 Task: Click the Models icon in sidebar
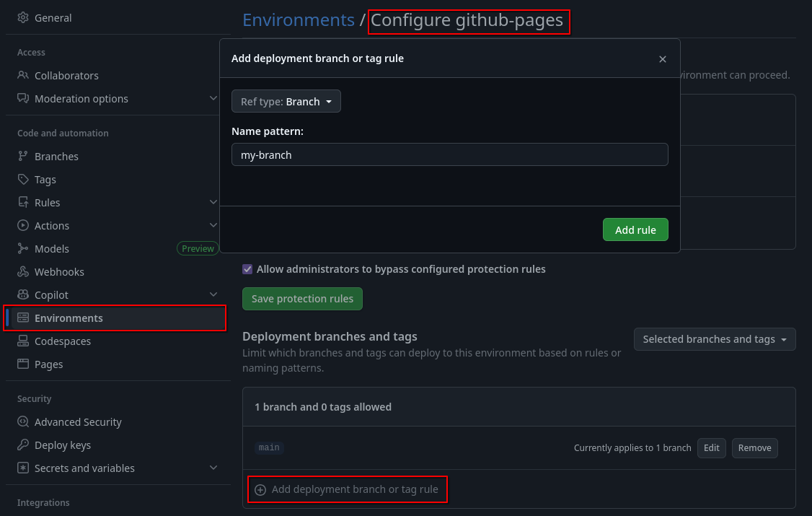tap(23, 249)
